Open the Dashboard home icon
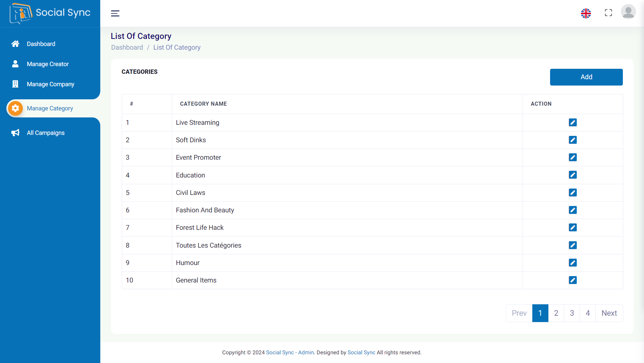Screen dimensions: 644x363 15,44
